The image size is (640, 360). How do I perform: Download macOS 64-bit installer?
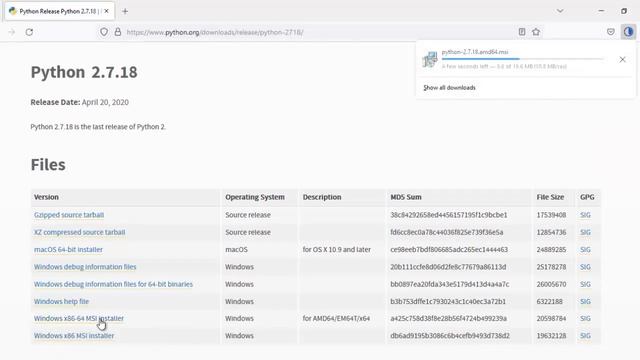point(68,249)
